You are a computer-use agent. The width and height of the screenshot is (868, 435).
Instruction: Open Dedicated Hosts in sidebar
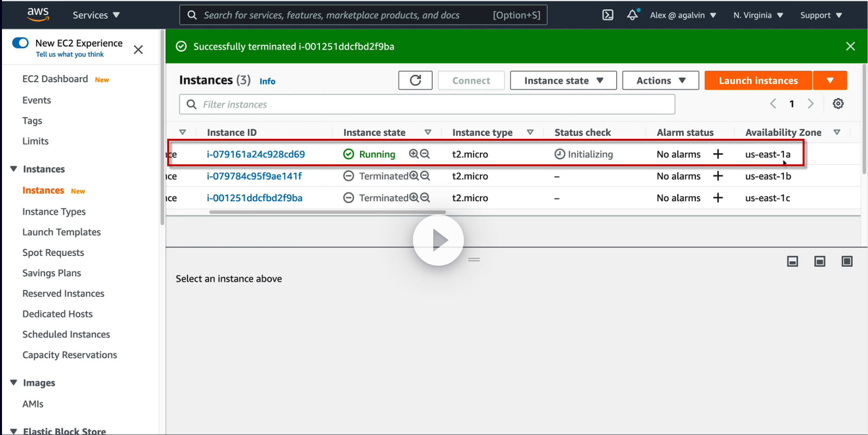pos(58,313)
